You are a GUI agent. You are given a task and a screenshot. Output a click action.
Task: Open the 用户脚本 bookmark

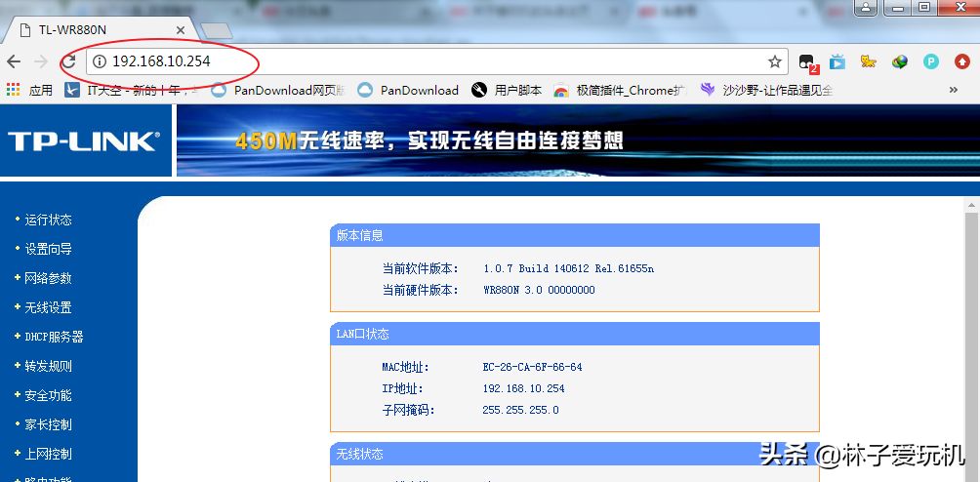point(507,90)
